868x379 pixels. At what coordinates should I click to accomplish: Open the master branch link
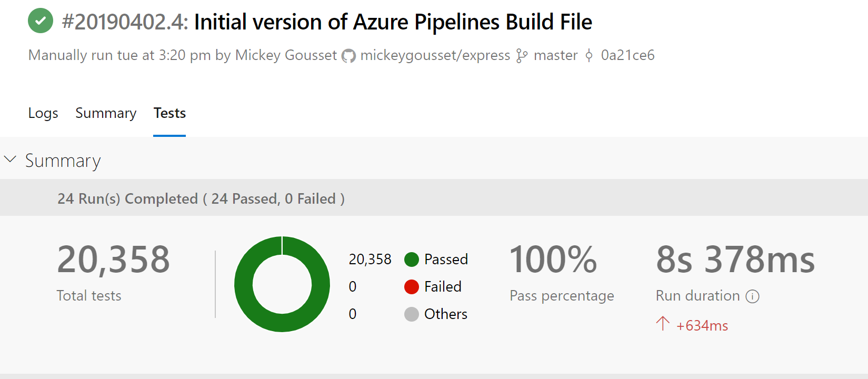tap(555, 55)
